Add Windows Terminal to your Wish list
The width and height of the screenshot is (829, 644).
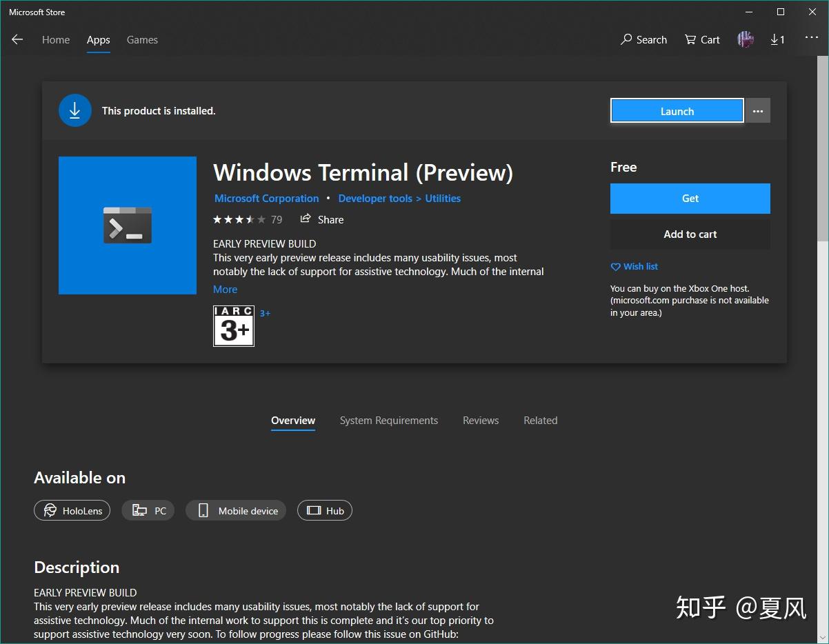pos(634,266)
